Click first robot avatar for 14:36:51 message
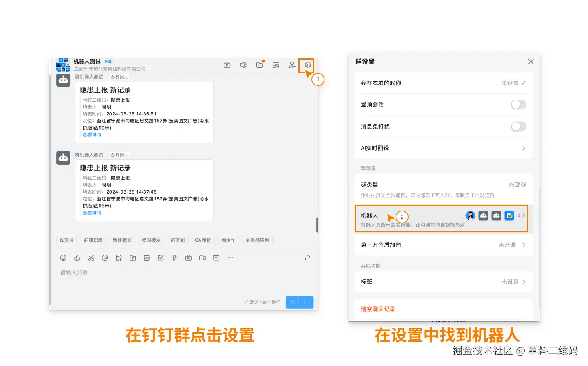 coord(63,80)
